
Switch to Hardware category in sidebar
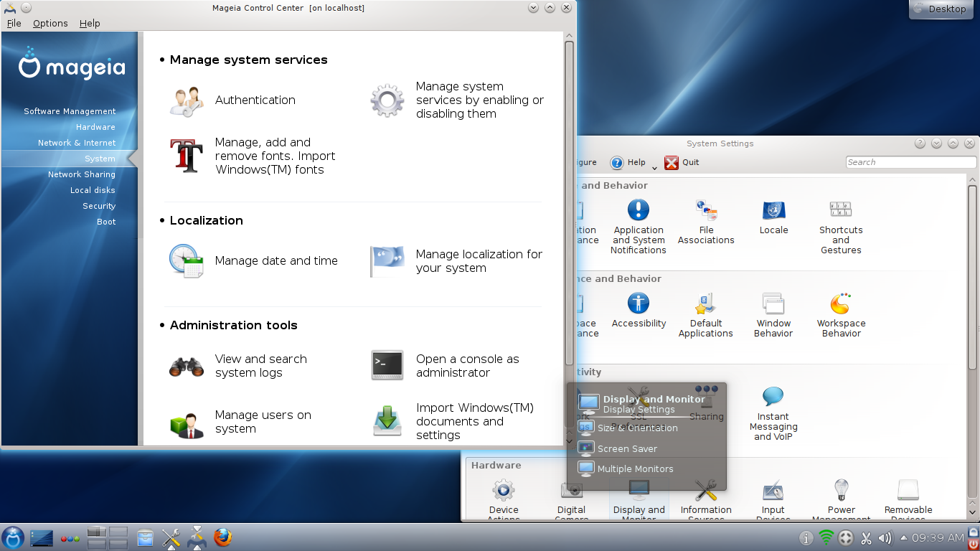[95, 127]
